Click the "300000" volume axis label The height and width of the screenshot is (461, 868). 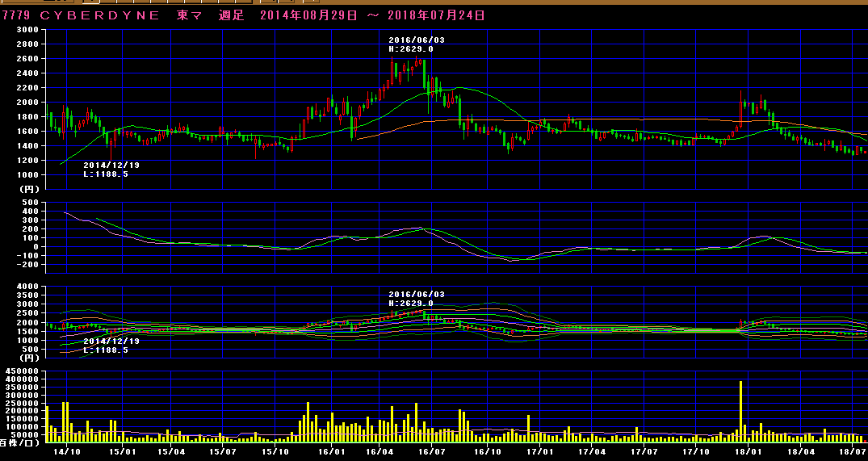[x=22, y=395]
